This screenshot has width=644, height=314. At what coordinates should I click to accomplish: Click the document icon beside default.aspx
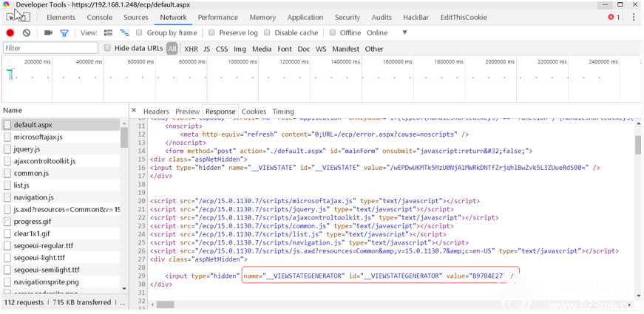pos(7,124)
